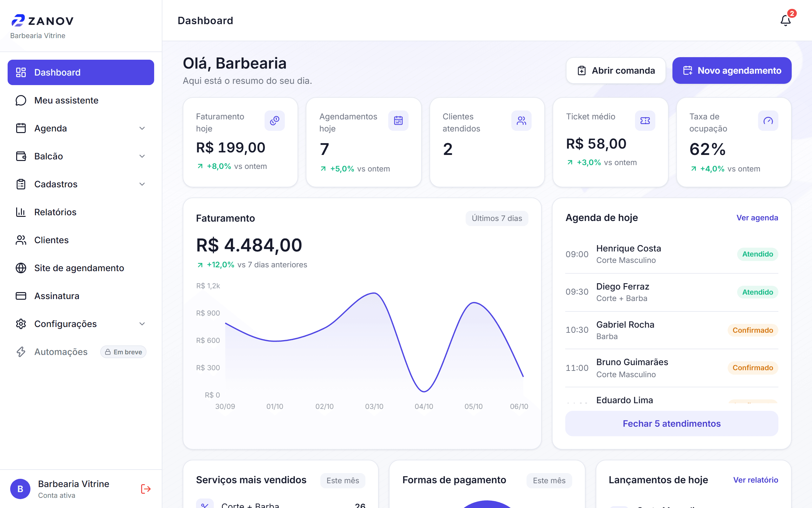Click ticket icon in Ticket médio card
This screenshot has height=508, width=812.
pos(645,121)
